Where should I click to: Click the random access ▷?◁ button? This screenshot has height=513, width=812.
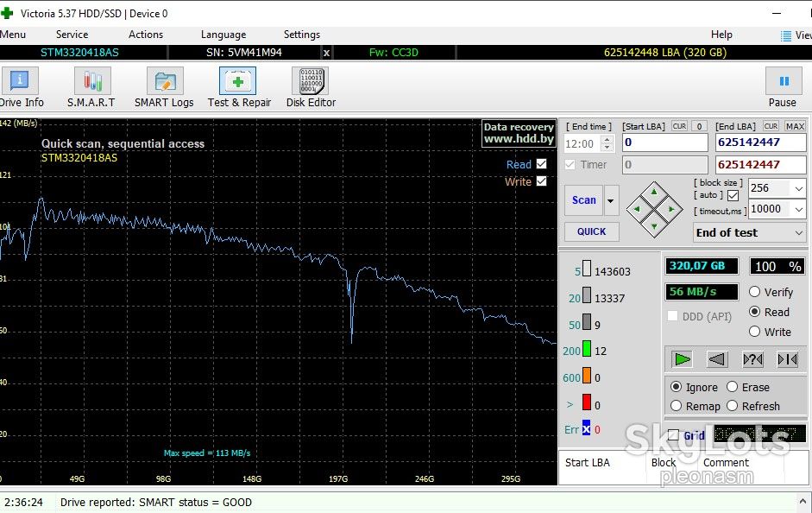752,359
